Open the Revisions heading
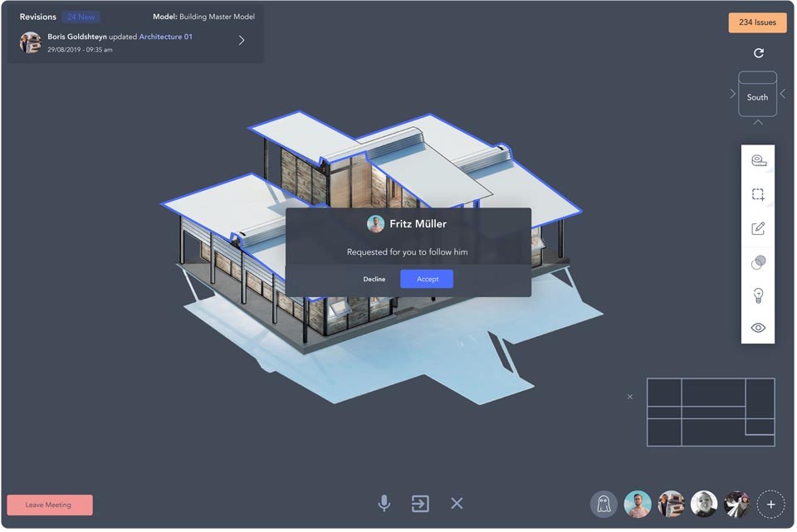Image resolution: width=797 pixels, height=532 pixels. coord(38,17)
